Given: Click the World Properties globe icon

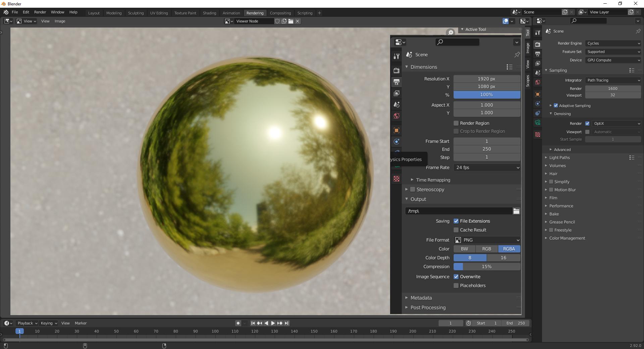Looking at the screenshot, I should coord(396,116).
